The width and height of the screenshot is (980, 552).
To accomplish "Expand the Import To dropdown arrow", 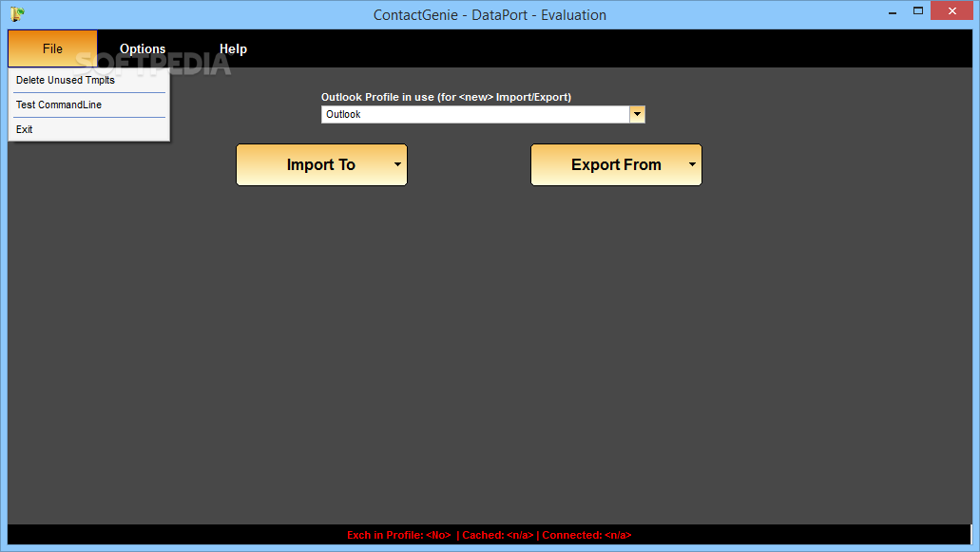I will tap(397, 165).
